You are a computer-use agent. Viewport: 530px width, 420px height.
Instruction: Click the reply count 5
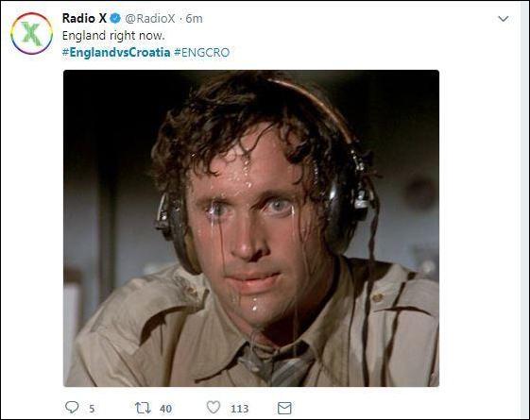(92, 409)
